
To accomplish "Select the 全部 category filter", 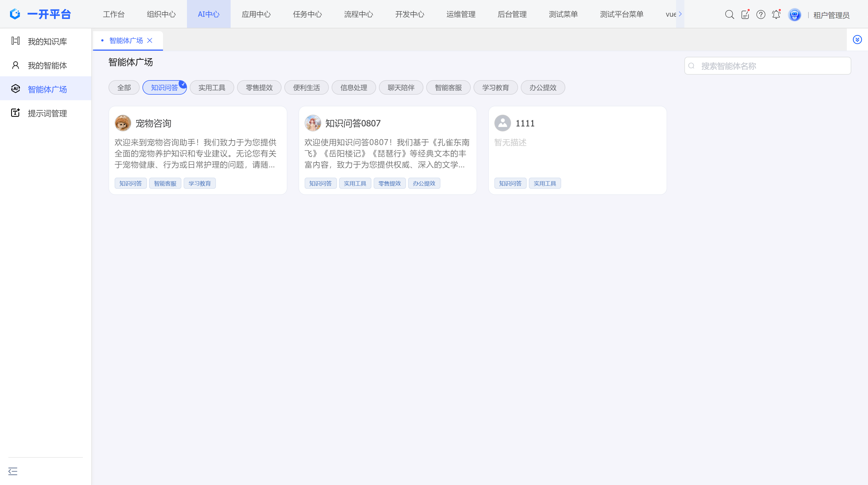I will pyautogui.click(x=124, y=88).
